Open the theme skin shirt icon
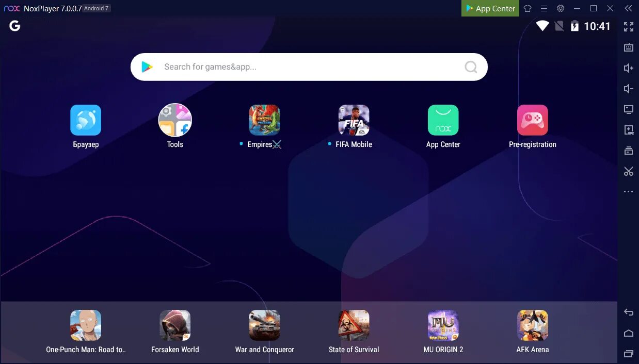This screenshot has height=364, width=639. coord(528,8)
